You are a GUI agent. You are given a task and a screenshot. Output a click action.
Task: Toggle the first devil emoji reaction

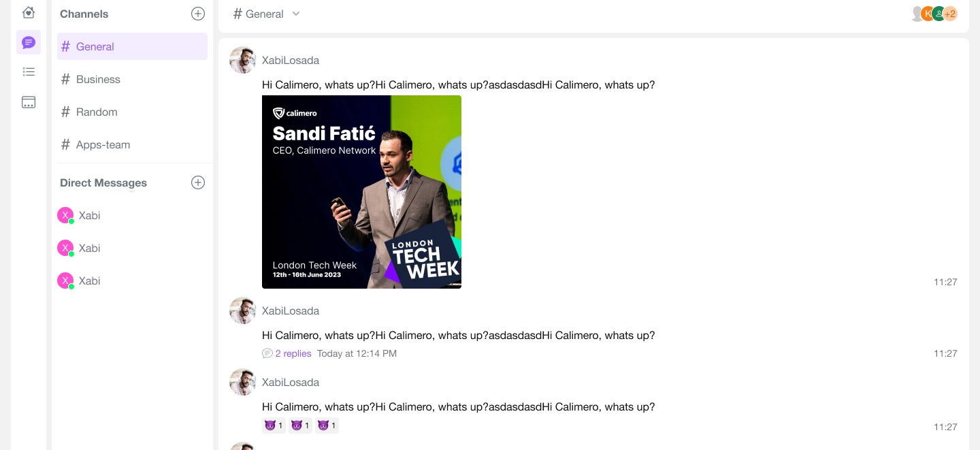click(274, 425)
